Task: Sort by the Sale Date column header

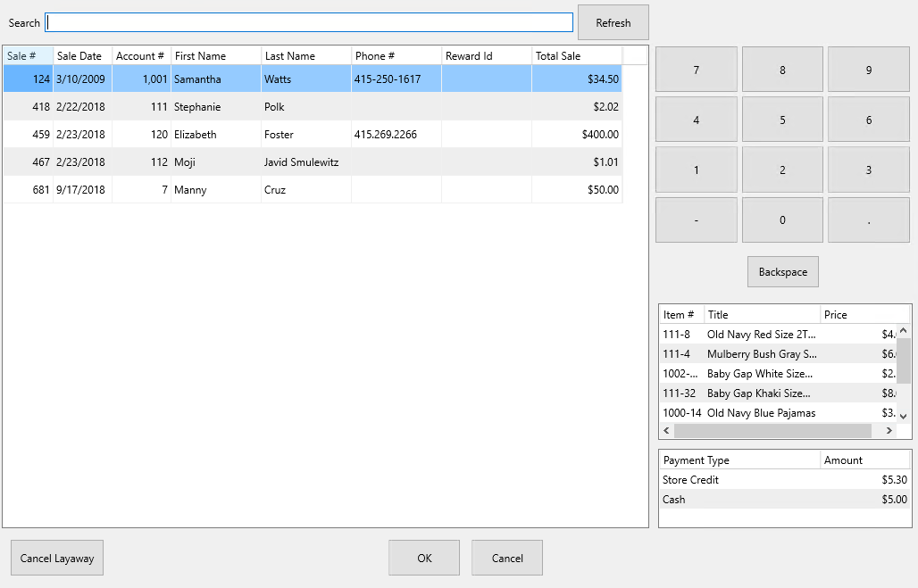Action: click(82, 56)
